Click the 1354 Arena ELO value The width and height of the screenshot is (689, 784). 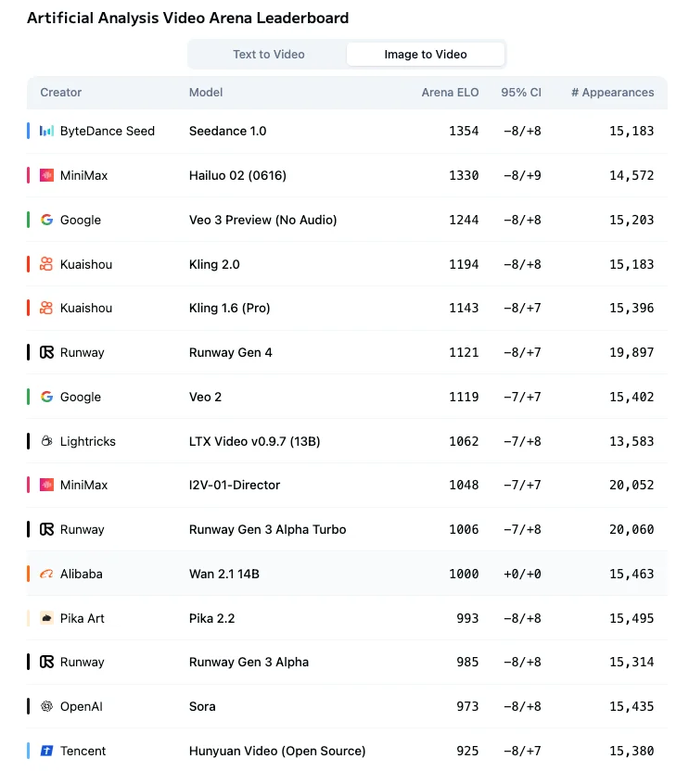[464, 131]
